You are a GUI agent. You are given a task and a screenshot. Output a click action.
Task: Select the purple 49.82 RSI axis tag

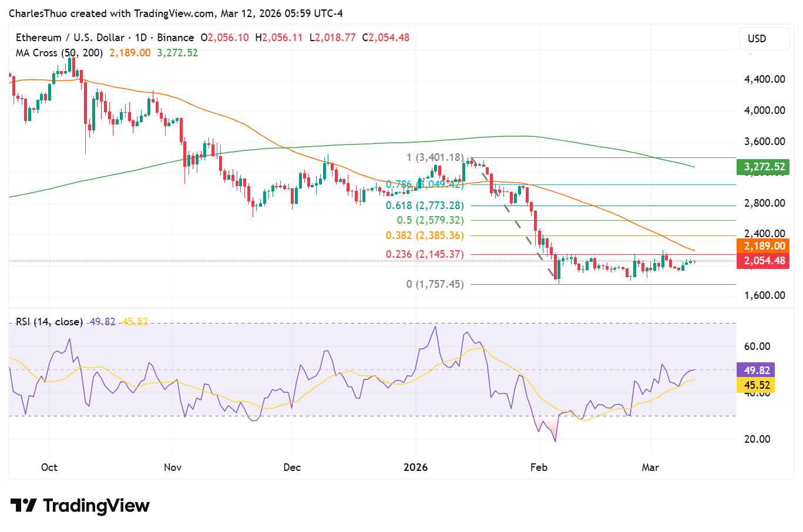(756, 371)
